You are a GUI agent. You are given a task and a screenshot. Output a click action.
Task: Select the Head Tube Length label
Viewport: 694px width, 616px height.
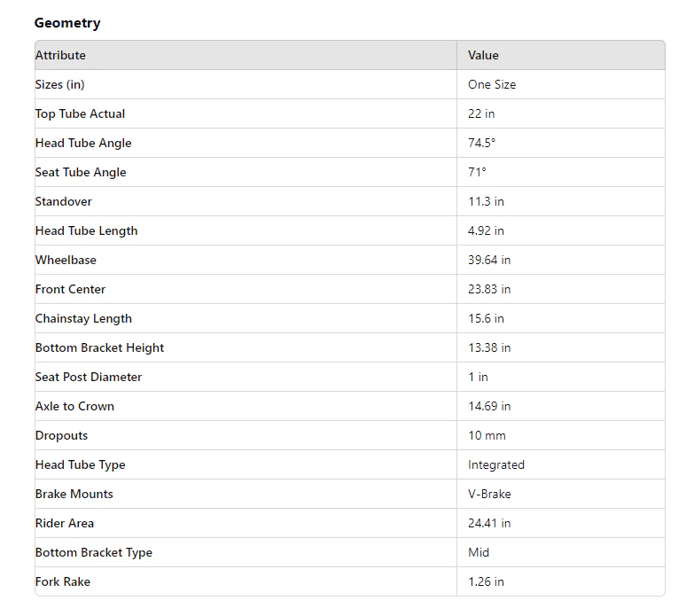pos(86,231)
